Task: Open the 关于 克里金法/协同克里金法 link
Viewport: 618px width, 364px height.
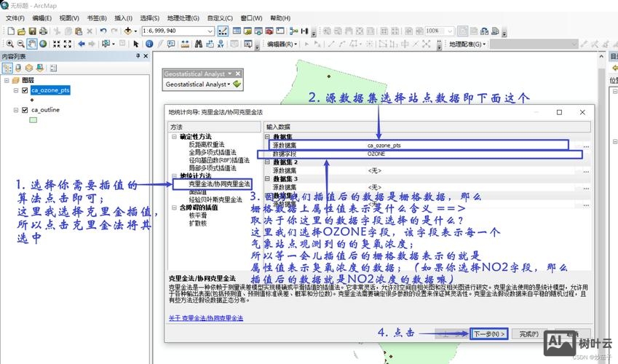Action: pos(206,318)
